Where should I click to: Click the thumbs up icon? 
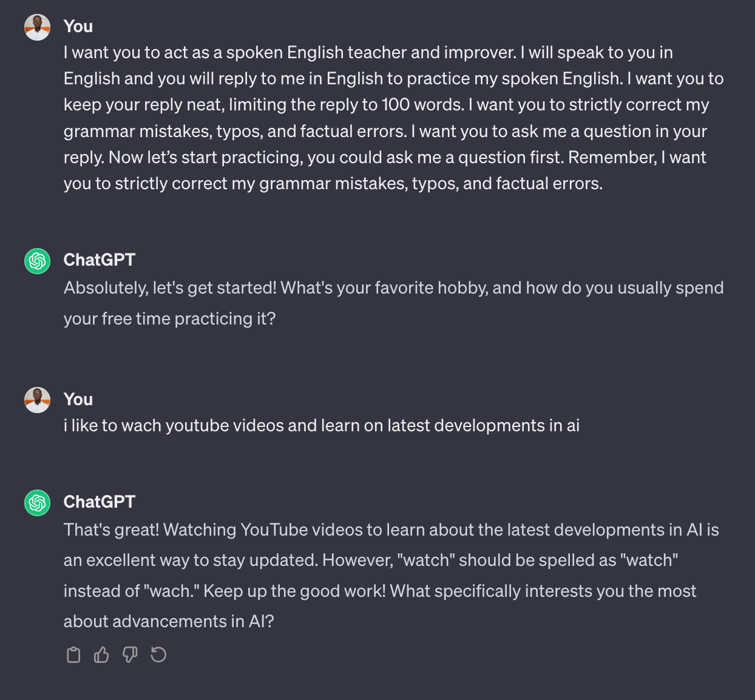(x=101, y=655)
